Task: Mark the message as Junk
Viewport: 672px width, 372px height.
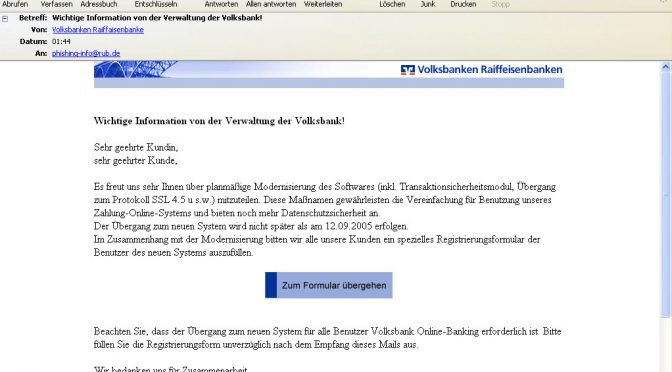Action: pyautogui.click(x=428, y=4)
